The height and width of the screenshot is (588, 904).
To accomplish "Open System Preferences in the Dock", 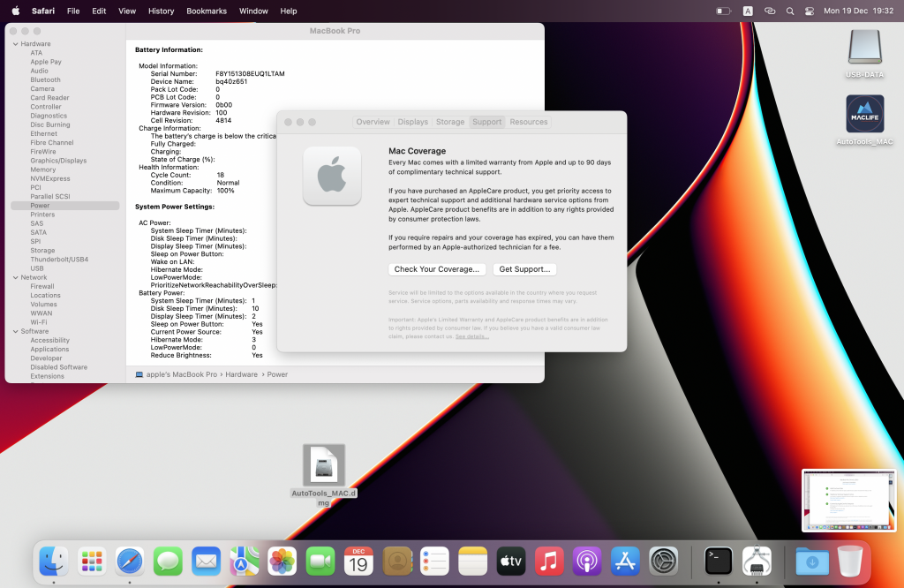I will (663, 561).
